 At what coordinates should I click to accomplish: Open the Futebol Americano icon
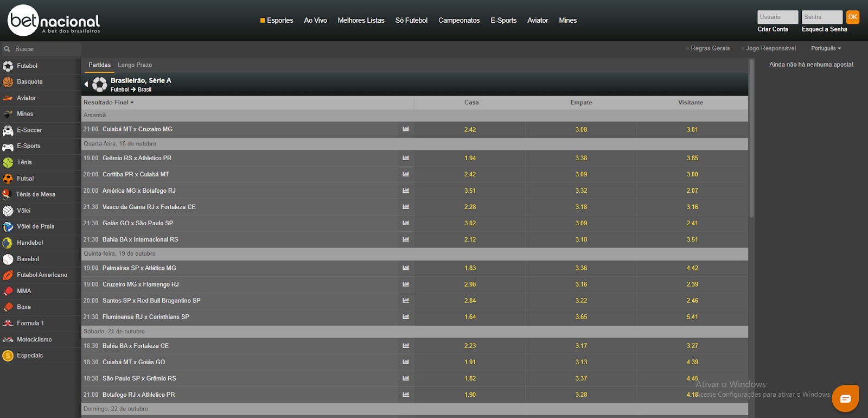tap(8, 275)
